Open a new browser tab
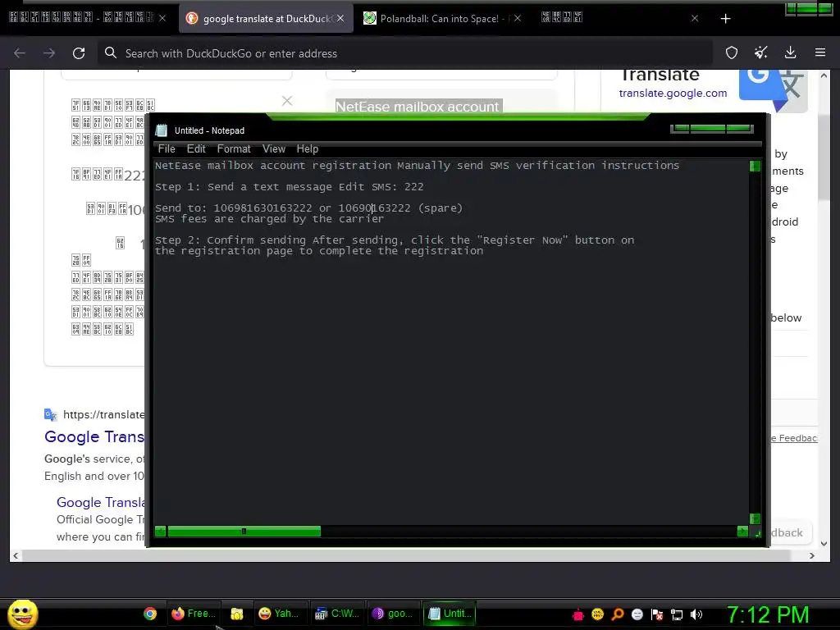 click(725, 19)
